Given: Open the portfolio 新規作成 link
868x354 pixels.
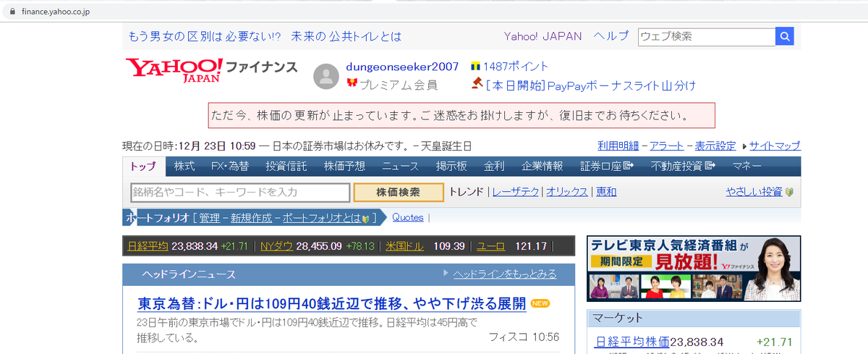Looking at the screenshot, I should click(x=251, y=217).
